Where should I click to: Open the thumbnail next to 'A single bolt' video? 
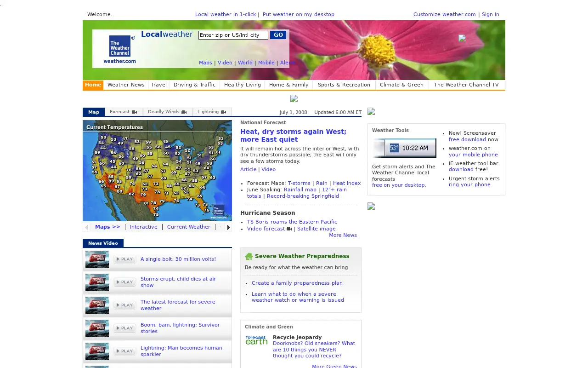[x=97, y=259]
